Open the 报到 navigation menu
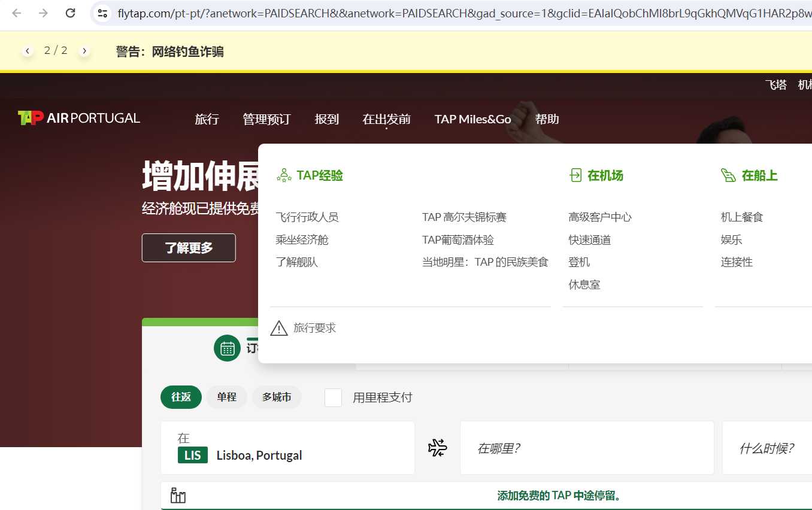Viewport: 812px width, 510px height. tap(327, 119)
